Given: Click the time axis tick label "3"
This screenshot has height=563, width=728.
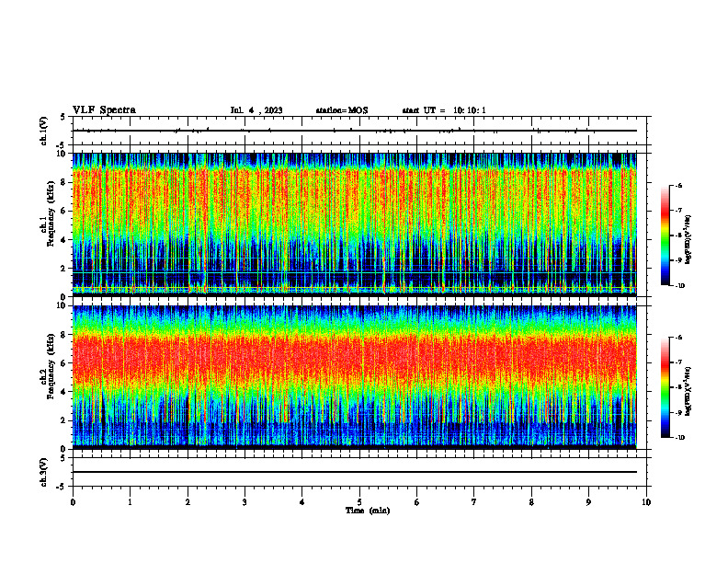Looking at the screenshot, I should point(245,502).
